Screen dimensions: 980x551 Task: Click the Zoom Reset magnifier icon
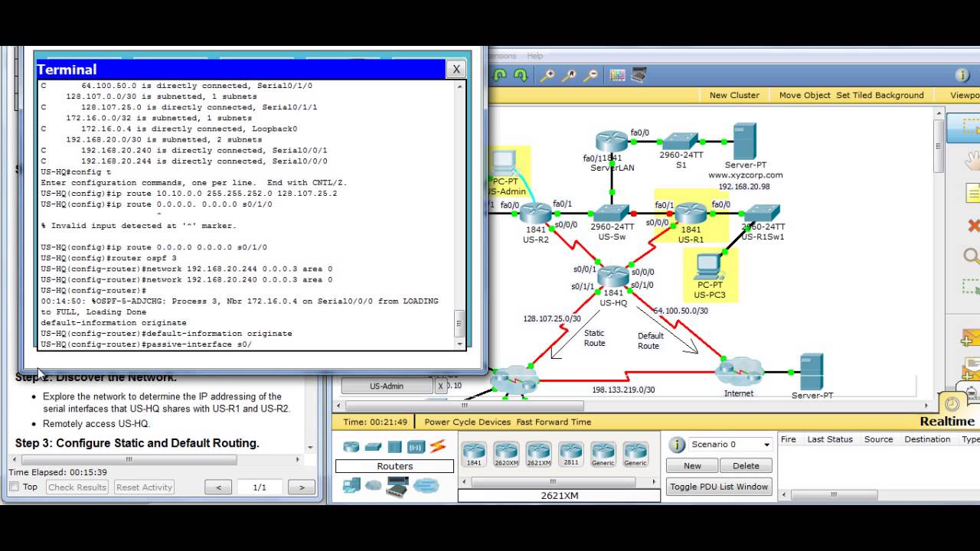pos(570,75)
